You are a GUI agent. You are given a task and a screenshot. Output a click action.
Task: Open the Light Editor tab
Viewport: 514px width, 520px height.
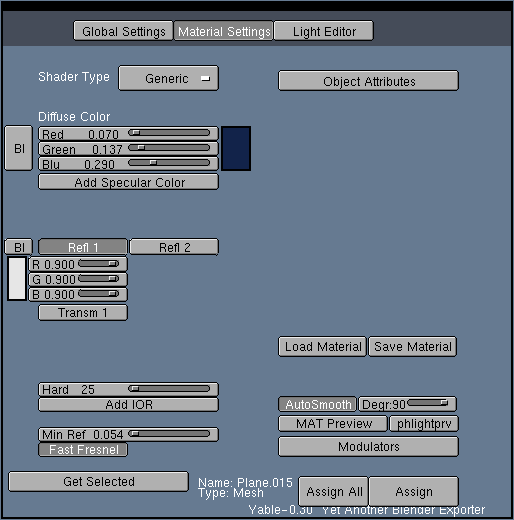(x=323, y=31)
